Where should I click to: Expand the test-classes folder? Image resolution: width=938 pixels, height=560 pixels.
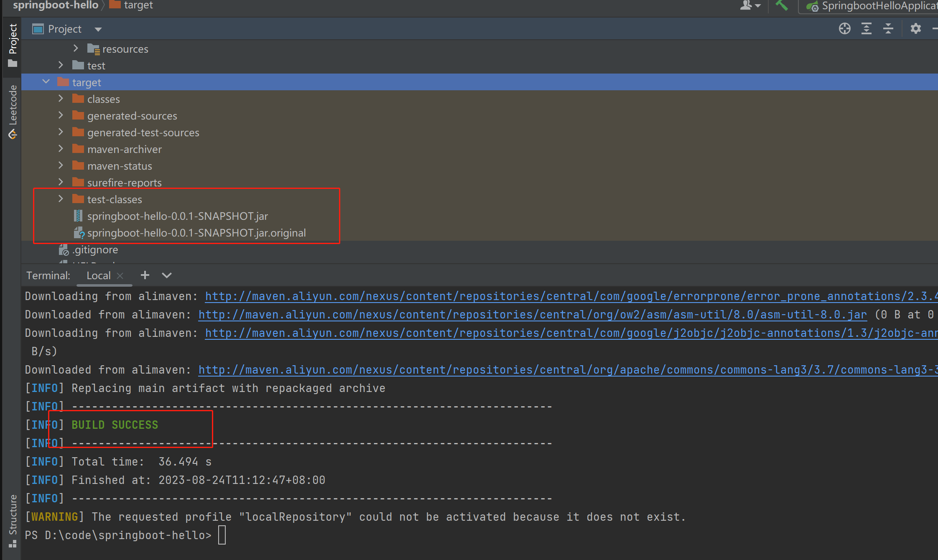[x=61, y=199]
